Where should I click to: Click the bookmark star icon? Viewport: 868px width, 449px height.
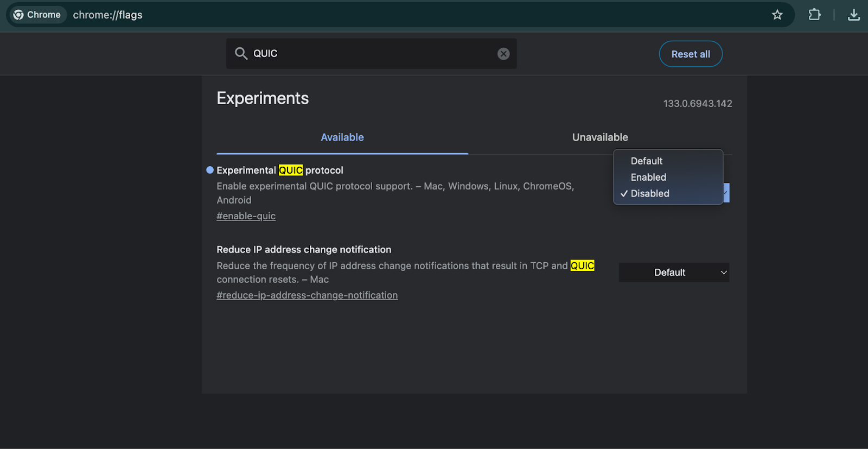point(777,15)
